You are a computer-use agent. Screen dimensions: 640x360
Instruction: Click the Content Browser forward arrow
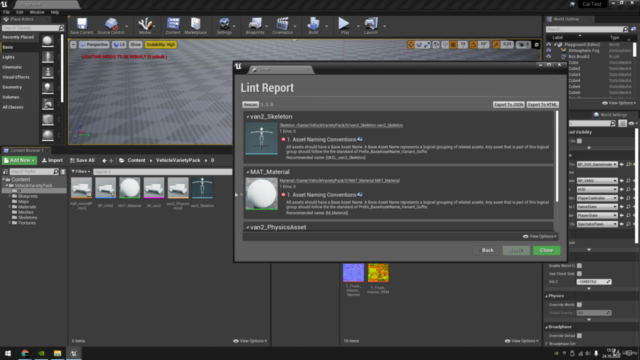tap(111, 160)
